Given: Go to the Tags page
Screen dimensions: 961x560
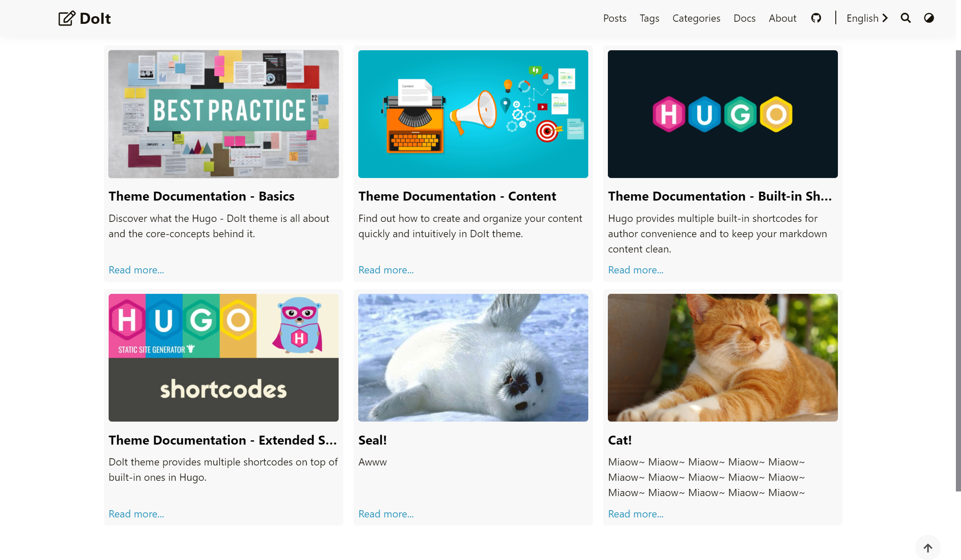Looking at the screenshot, I should pyautogui.click(x=649, y=18).
